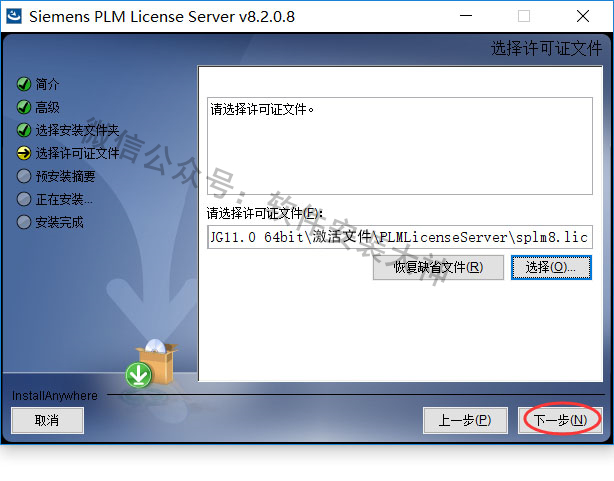614x481 pixels.
Task: Click the gray circle beside 安装完成
Action: pos(24,222)
